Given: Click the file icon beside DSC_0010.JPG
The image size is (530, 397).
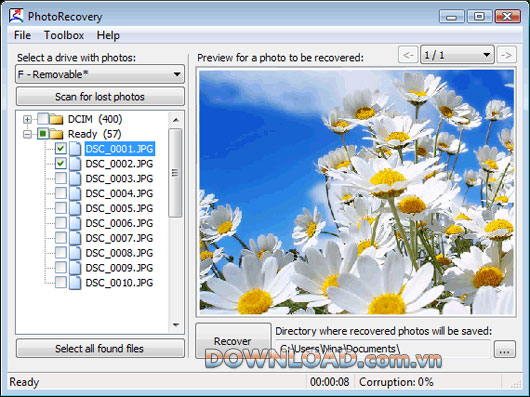Looking at the screenshot, I should pos(75,283).
